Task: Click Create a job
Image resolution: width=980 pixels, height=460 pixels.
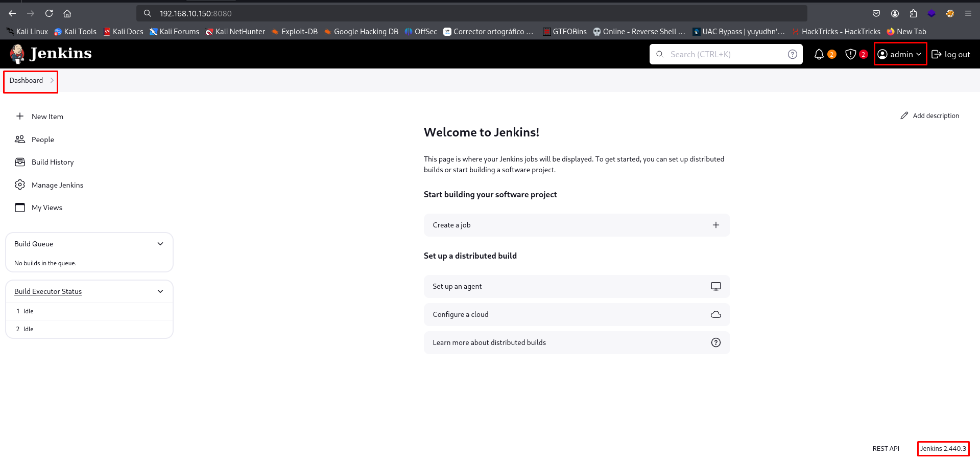Action: pos(577,225)
